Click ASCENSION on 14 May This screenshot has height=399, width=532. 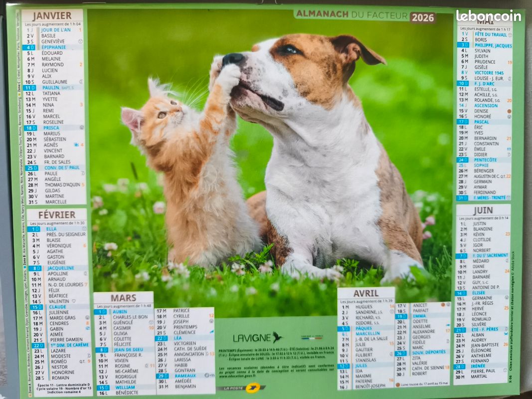click(486, 106)
